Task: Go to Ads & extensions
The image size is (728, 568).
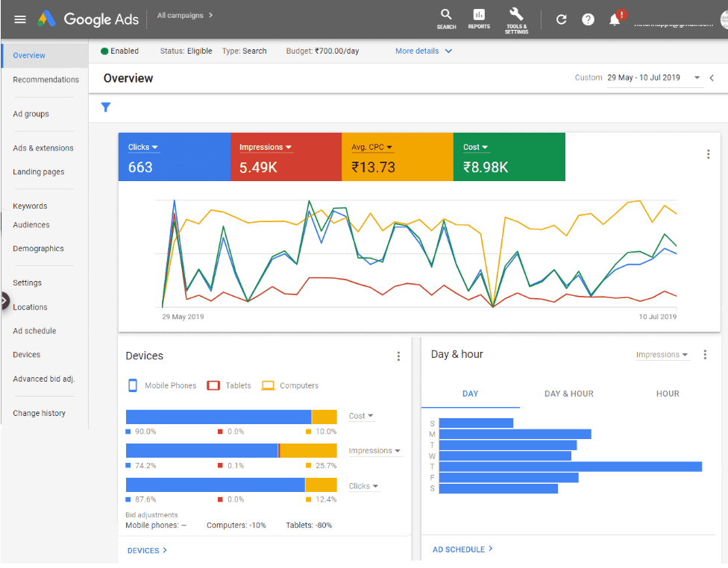Action: 43,148
